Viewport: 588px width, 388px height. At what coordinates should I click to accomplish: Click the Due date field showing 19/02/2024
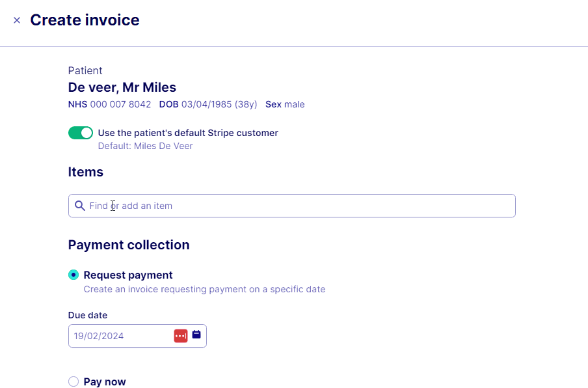coord(120,336)
